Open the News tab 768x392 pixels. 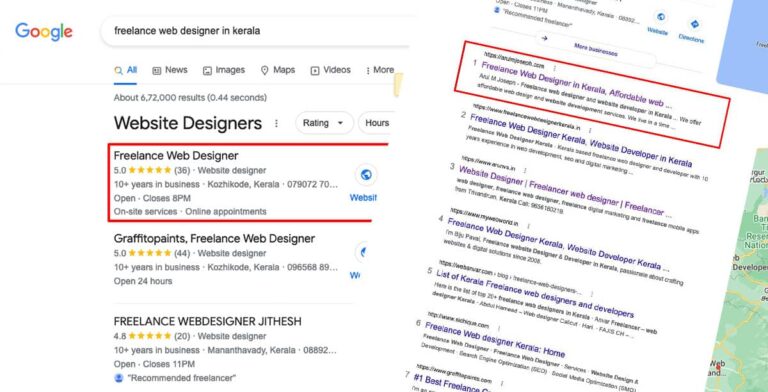[x=170, y=70]
